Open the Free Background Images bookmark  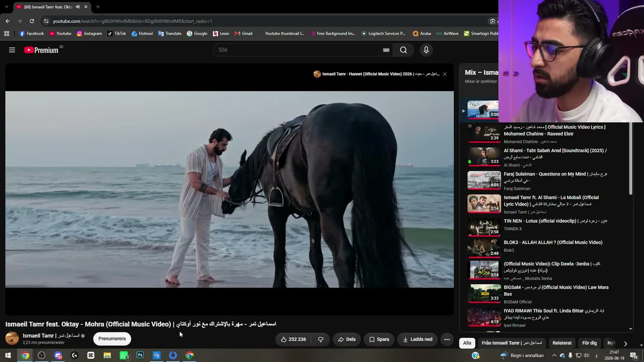[333, 34]
